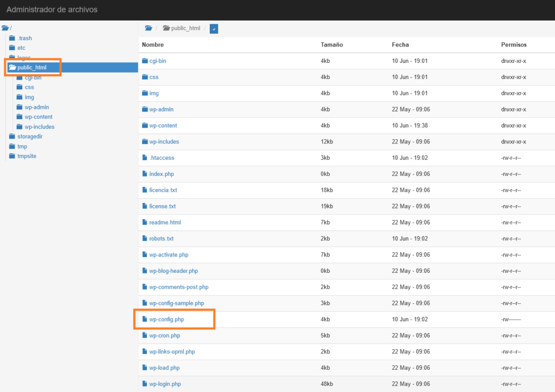Open the img folder icon in file list
This screenshot has height=392, width=555.
click(144, 93)
